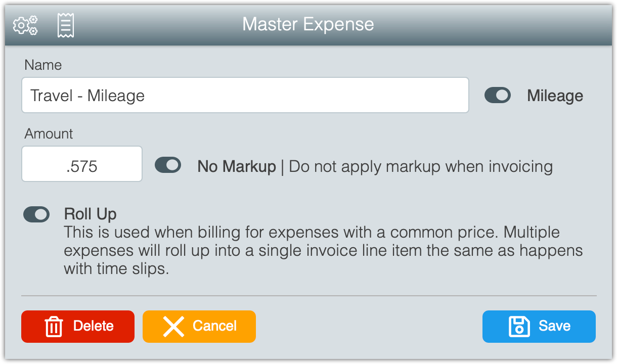
Task: Click the floppy disk icon on Save
Action: click(x=519, y=327)
